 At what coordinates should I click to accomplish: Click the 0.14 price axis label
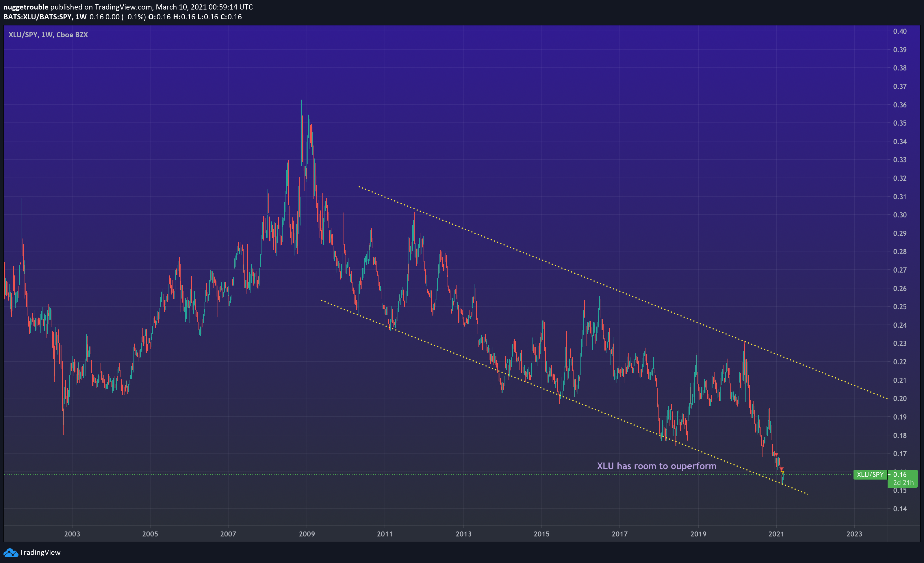click(x=900, y=509)
